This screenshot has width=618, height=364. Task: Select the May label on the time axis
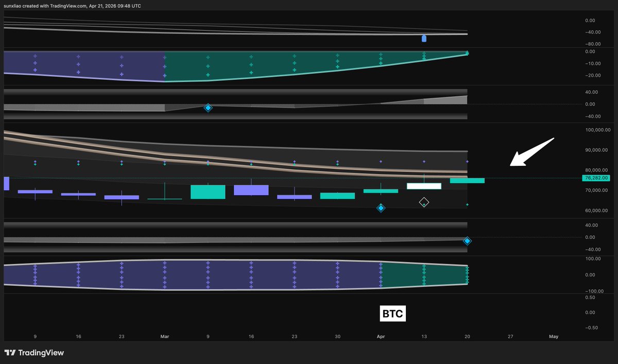(553, 336)
